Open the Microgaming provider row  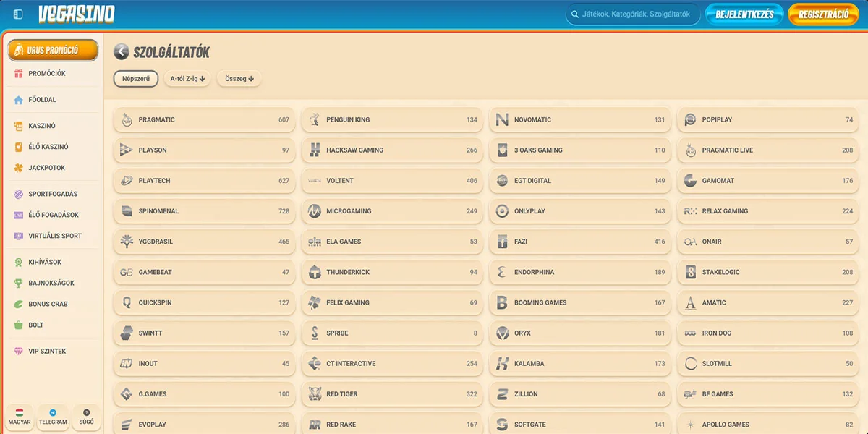pos(392,211)
